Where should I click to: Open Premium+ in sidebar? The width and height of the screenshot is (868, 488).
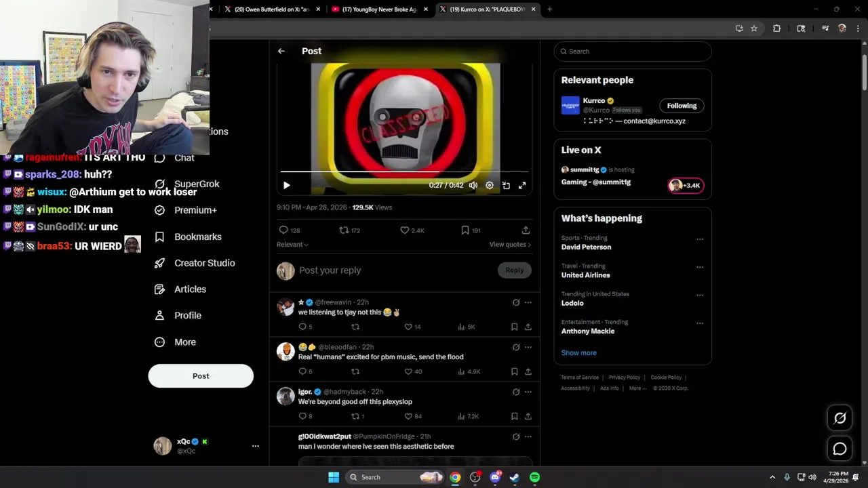(x=186, y=210)
